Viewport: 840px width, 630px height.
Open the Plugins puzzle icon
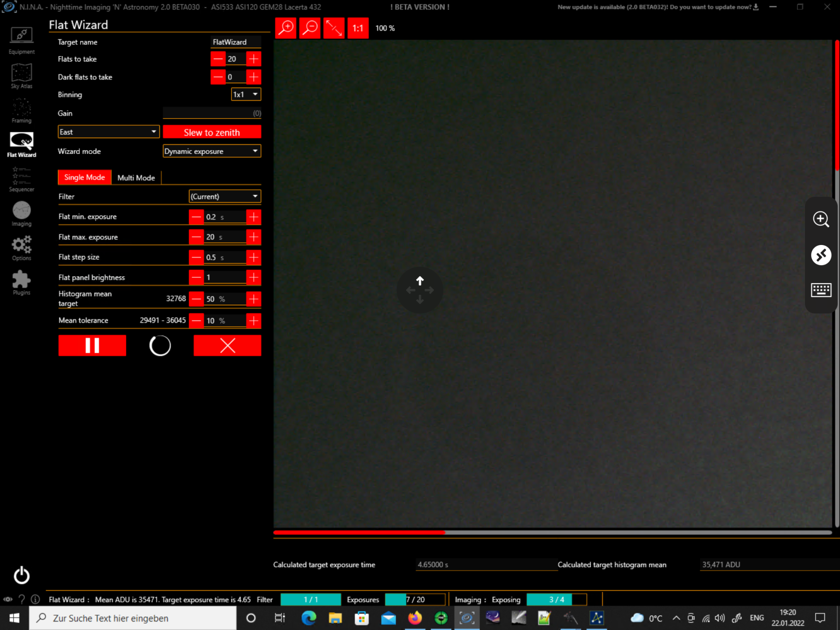pos(21,283)
